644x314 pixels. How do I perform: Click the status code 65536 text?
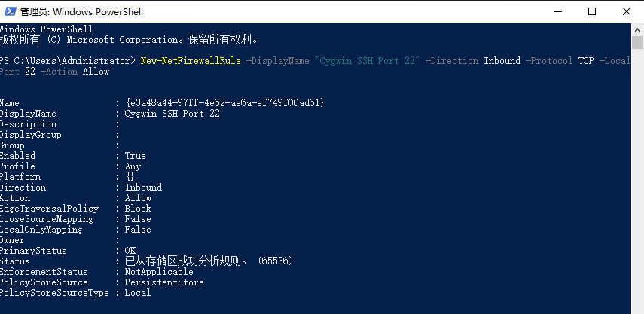pos(275,261)
